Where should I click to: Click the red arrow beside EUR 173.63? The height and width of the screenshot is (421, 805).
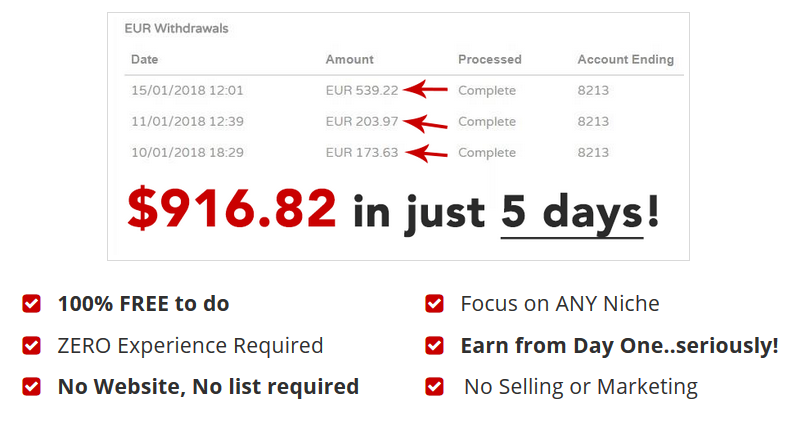click(x=426, y=153)
